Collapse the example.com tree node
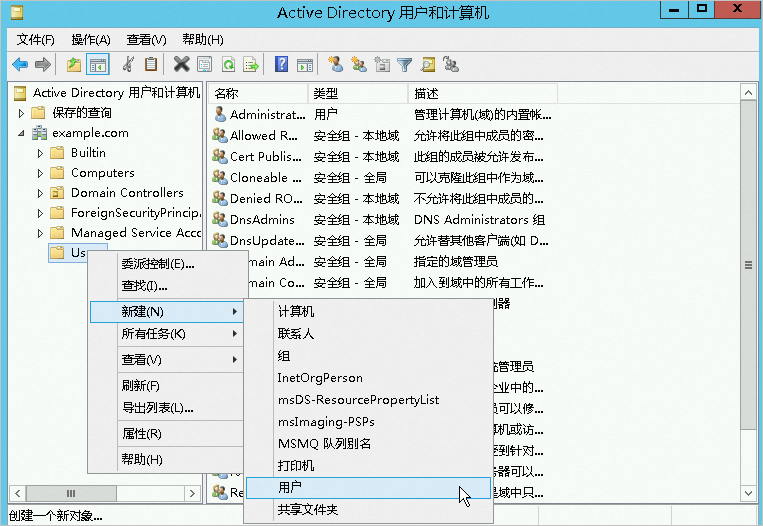Viewport: 763px width, 526px height. (x=21, y=133)
